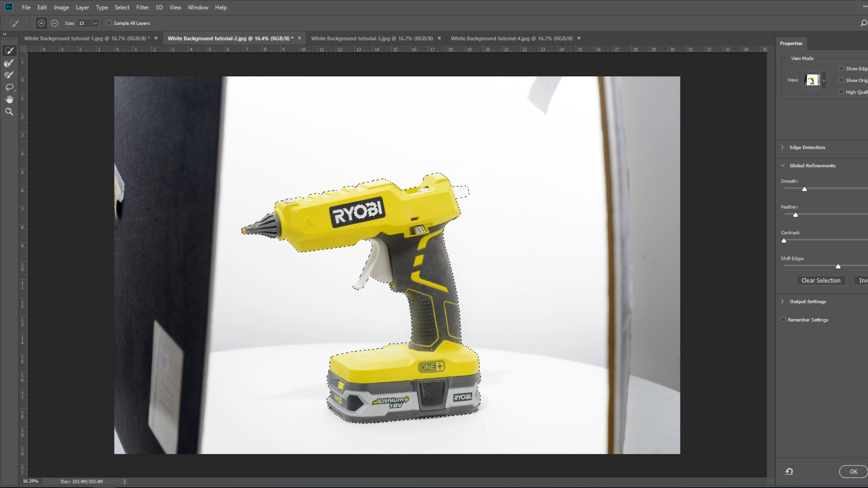This screenshot has width=868, height=488.
Task: Click the Doc: 103.4M/103.4M status text
Action: click(82, 482)
